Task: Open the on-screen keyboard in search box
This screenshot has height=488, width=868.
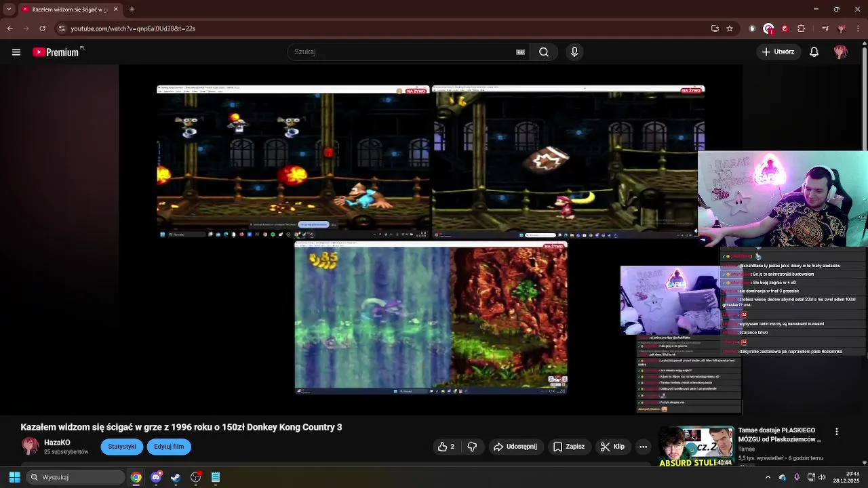Action: pyautogui.click(x=521, y=52)
